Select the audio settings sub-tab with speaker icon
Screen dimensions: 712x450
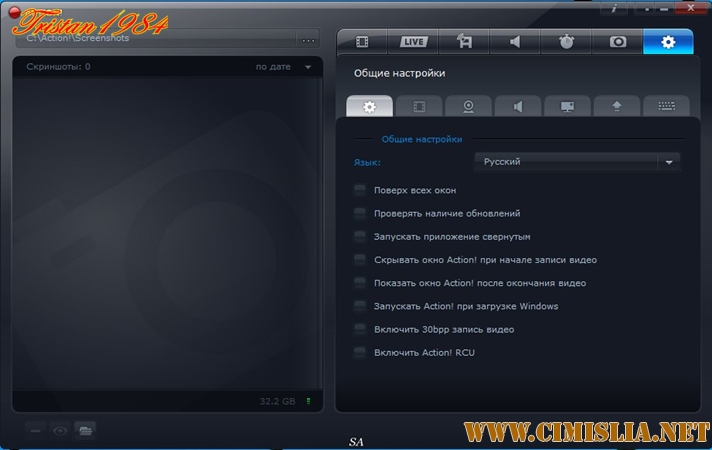517,107
